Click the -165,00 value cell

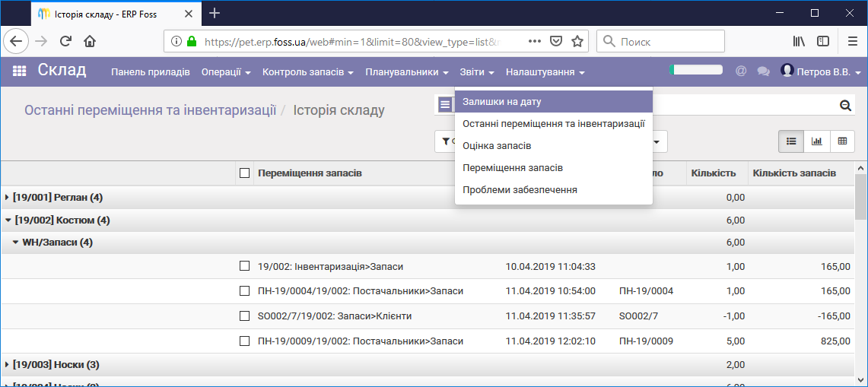pyautogui.click(x=835, y=316)
